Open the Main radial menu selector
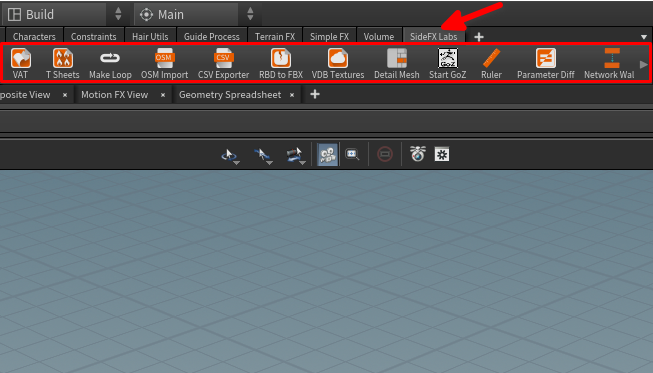653x373 pixels. [186, 15]
